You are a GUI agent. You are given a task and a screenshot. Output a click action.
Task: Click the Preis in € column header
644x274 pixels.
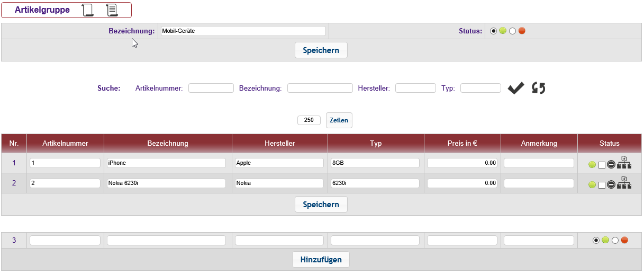pyautogui.click(x=462, y=143)
